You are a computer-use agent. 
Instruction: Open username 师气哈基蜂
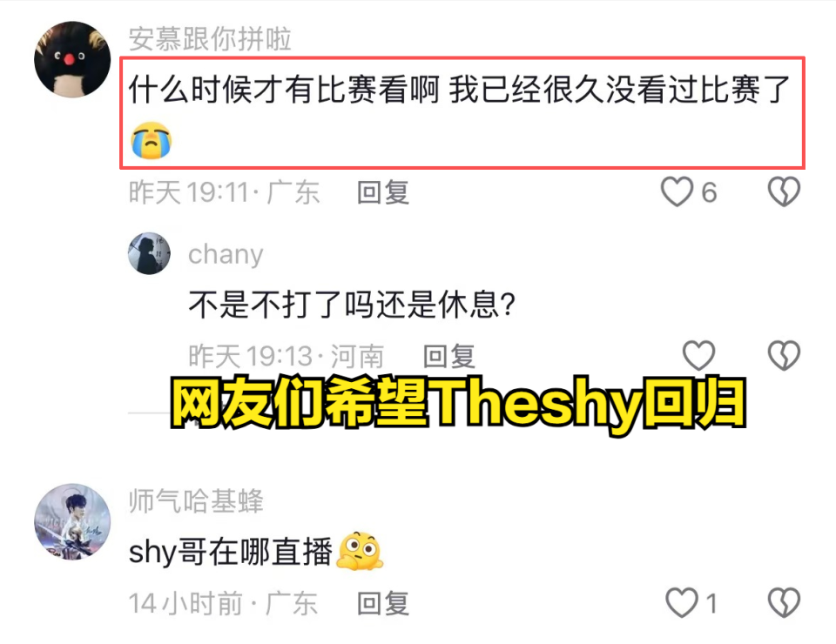click(x=196, y=501)
